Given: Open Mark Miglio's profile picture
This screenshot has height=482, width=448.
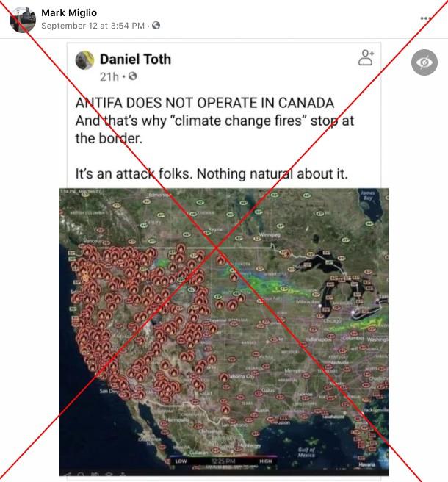Looking at the screenshot, I should click(x=23, y=19).
